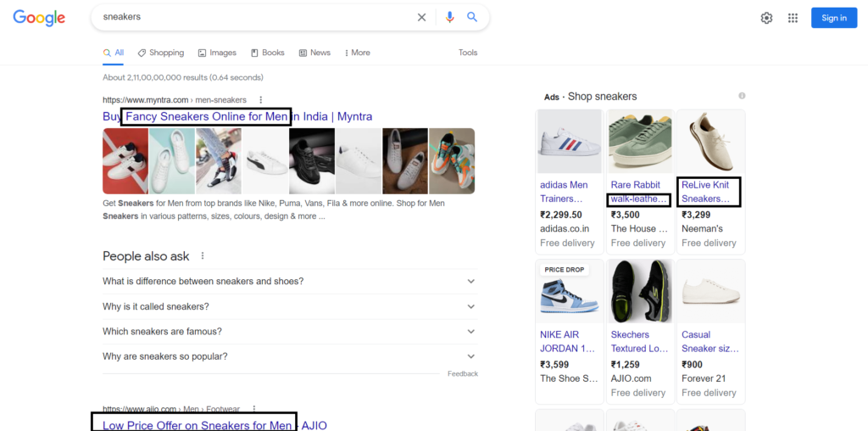
Task: Click the Feedback link
Action: pos(463,374)
